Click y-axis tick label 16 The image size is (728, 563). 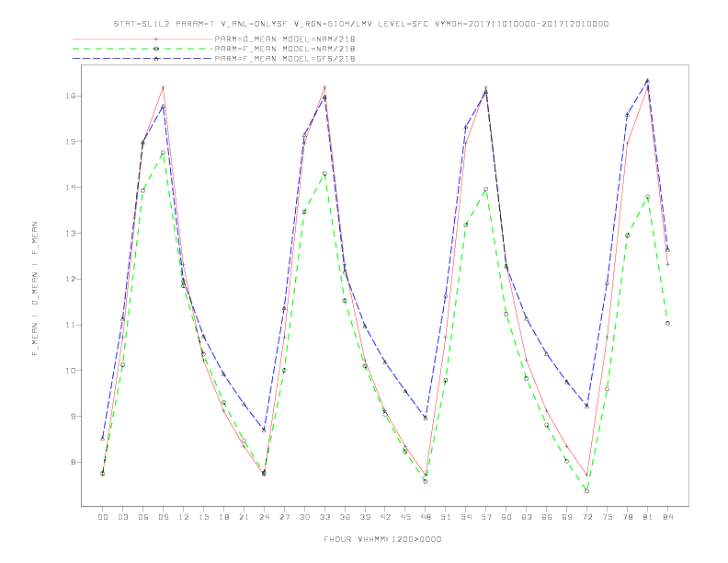pyautogui.click(x=71, y=96)
